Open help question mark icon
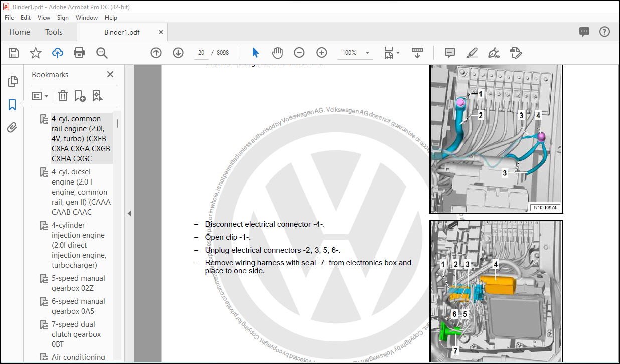620x364 pixels. pyautogui.click(x=605, y=32)
